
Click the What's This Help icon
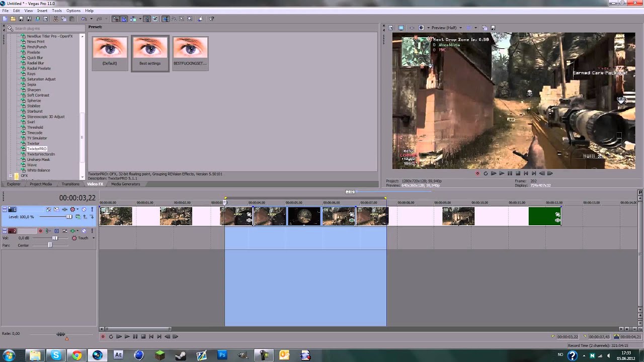(x=211, y=19)
